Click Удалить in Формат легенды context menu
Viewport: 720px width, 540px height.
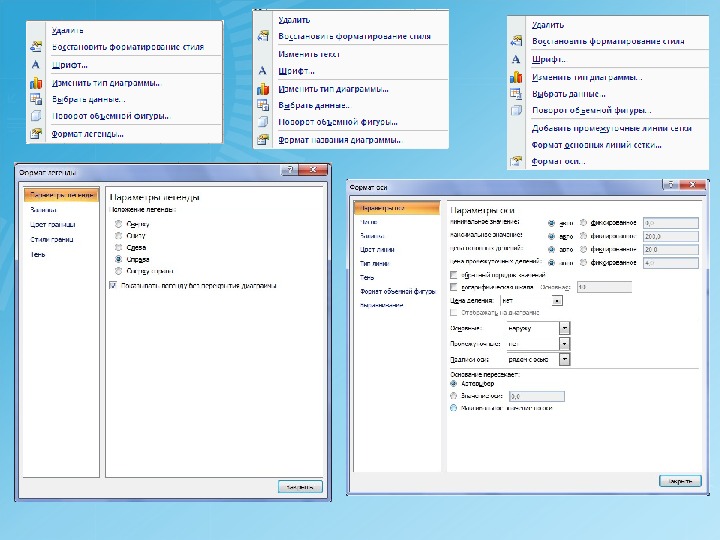(68, 30)
